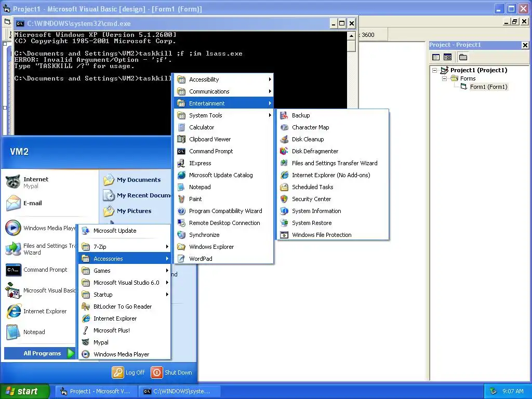
Task: Open Microsoft Visual Basic from recent programs
Action: [x=40, y=290]
